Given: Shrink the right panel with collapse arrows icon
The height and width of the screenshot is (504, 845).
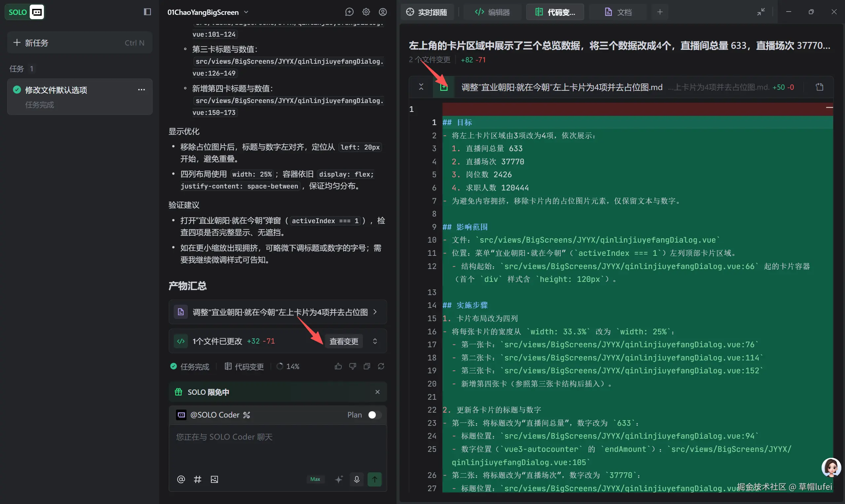Looking at the screenshot, I should 761,12.
